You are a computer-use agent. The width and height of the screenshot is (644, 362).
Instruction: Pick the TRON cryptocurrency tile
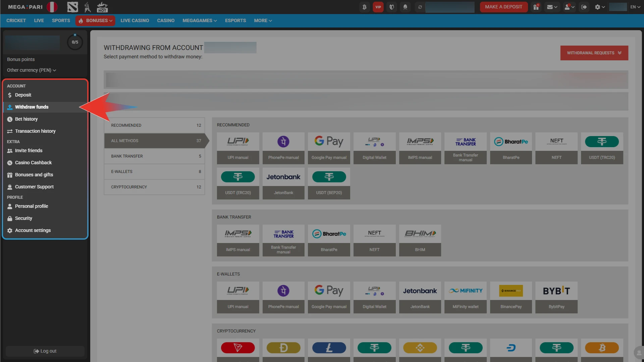point(238,350)
